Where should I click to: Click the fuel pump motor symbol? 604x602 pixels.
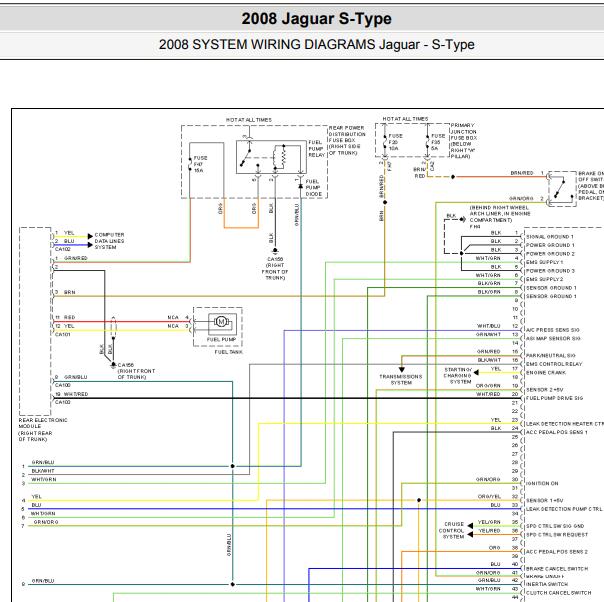[221, 322]
